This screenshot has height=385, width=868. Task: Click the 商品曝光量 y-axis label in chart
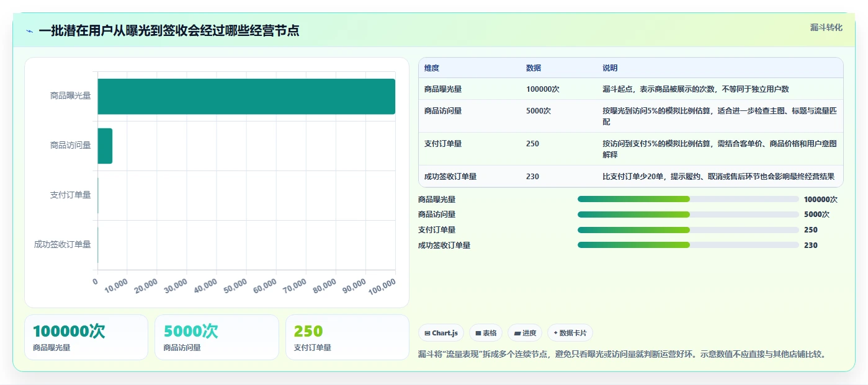[x=71, y=96]
